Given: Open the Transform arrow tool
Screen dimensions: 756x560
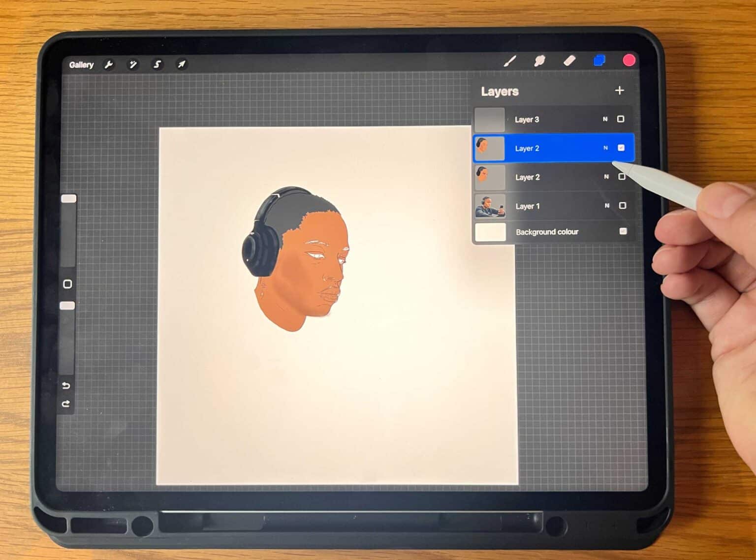Looking at the screenshot, I should [181, 64].
